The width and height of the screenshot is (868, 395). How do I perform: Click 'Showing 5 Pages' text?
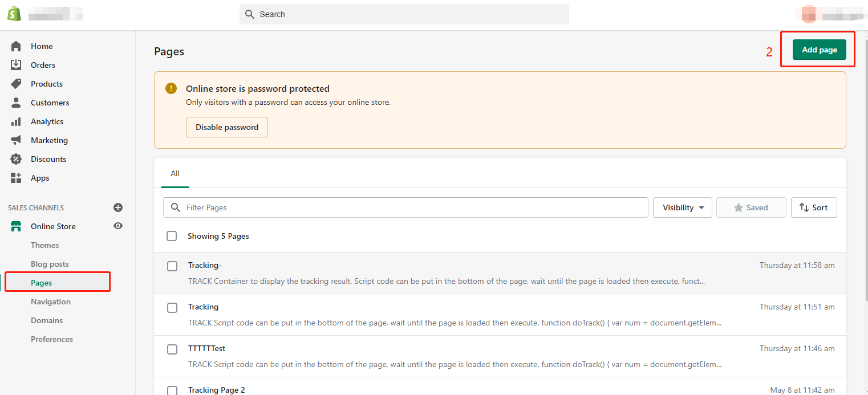click(x=218, y=236)
